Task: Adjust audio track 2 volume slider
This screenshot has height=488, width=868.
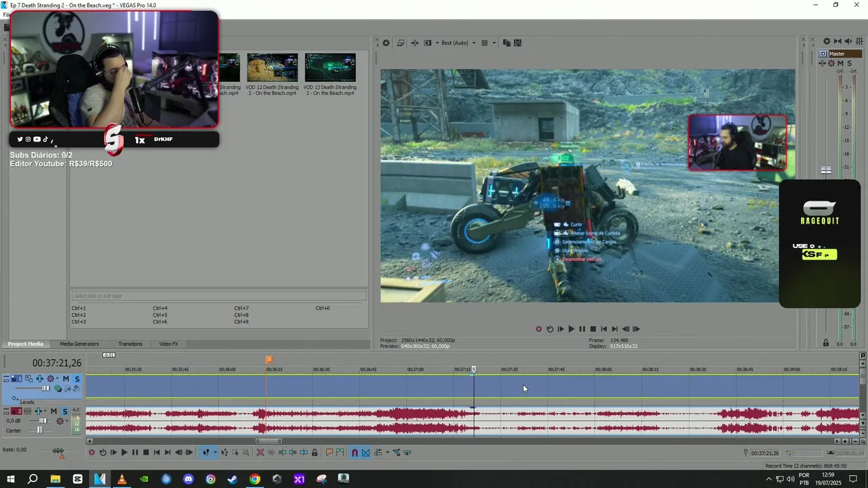Action: pyautogui.click(x=43, y=421)
